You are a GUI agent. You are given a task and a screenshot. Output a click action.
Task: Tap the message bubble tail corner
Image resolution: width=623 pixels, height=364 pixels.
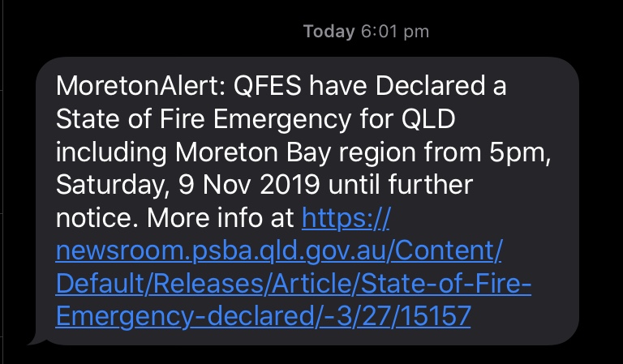[x=34, y=340]
